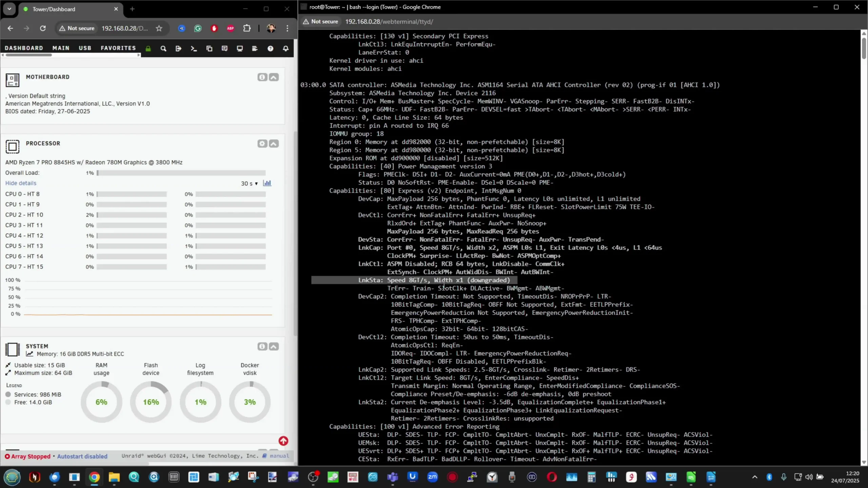Click the terminal vertical scrollbar thumb

tap(864, 48)
